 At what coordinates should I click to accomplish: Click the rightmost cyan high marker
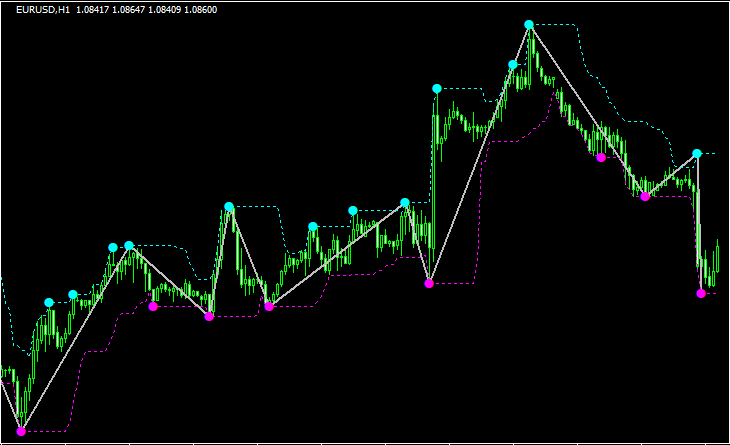click(697, 153)
